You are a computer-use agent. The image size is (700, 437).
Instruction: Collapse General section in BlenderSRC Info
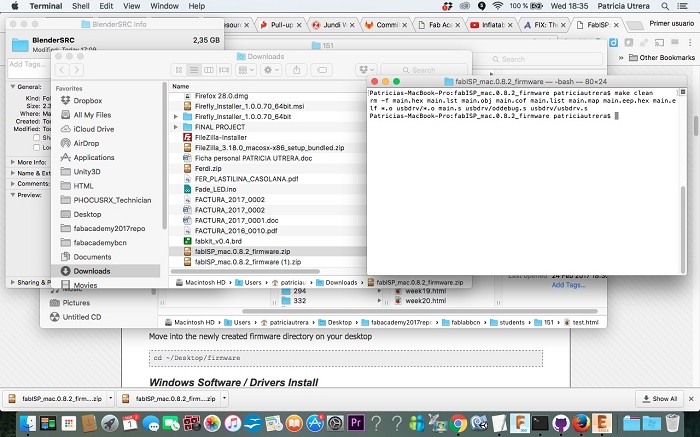(x=12, y=87)
